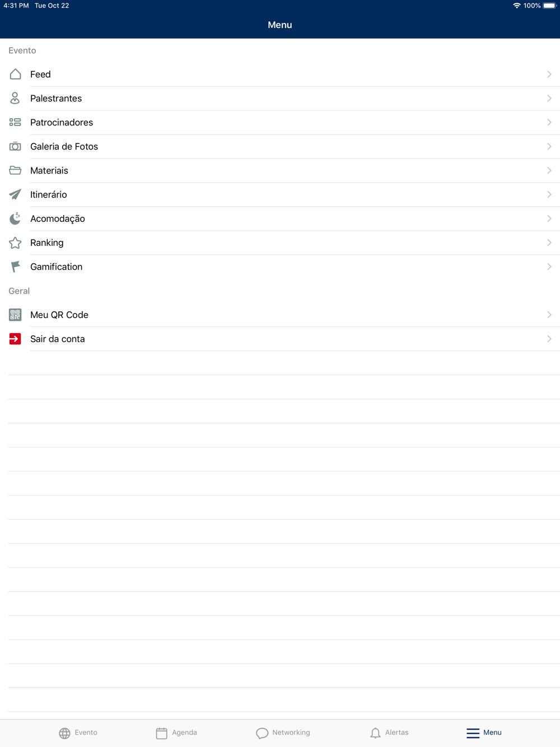Open the Patrocinadores menu entry

(x=280, y=122)
